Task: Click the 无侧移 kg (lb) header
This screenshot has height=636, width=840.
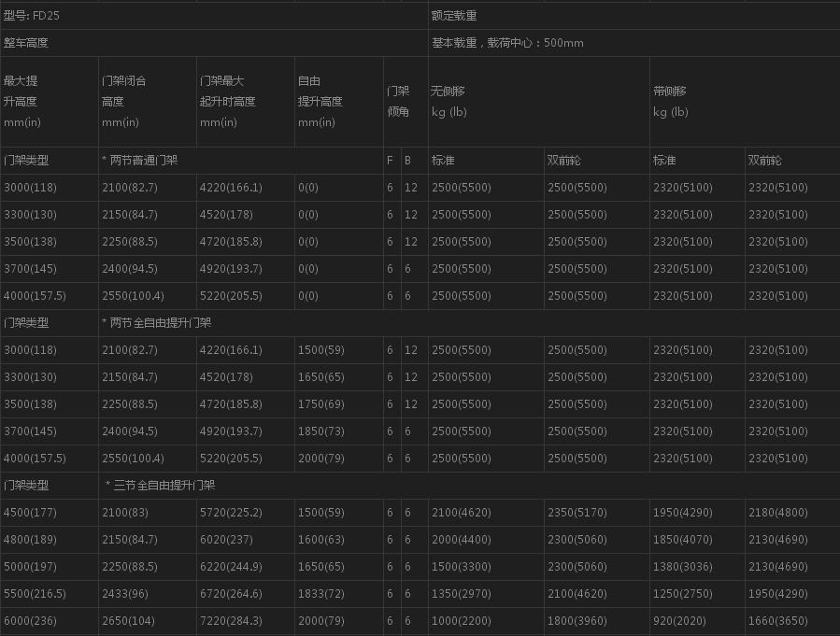Action: tap(448, 101)
